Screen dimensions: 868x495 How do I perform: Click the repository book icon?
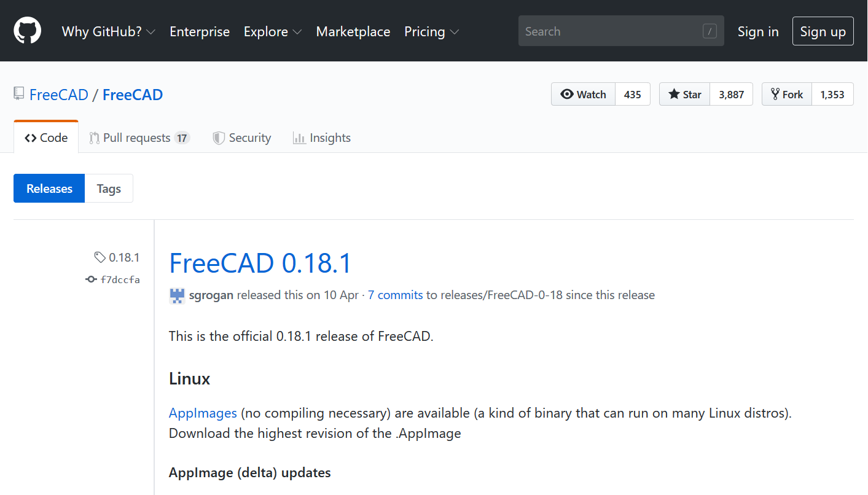tap(19, 94)
